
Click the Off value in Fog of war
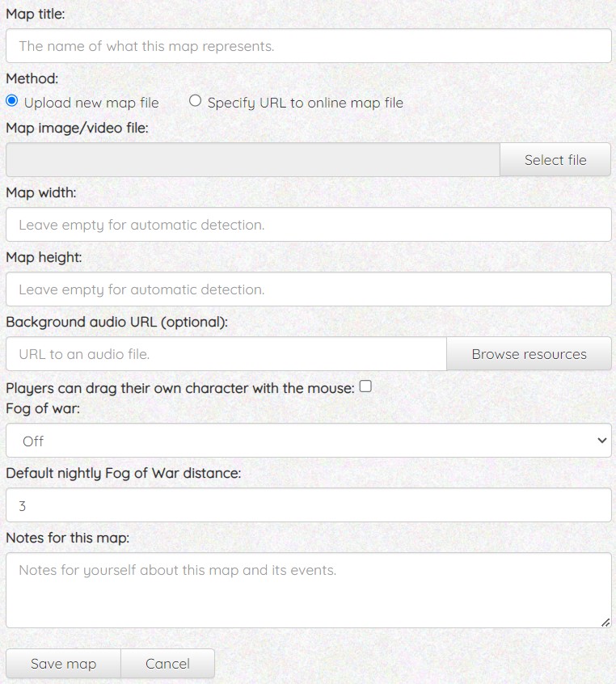(x=33, y=441)
